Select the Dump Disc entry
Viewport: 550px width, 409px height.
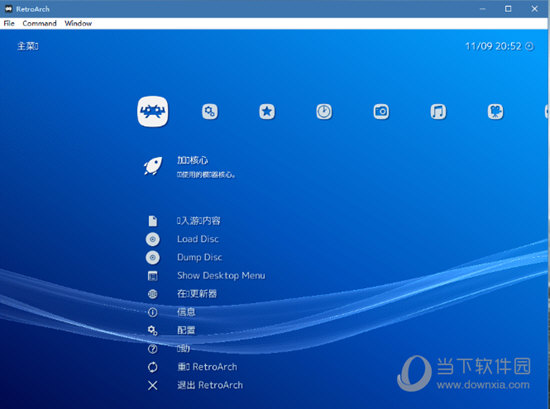[x=200, y=257]
